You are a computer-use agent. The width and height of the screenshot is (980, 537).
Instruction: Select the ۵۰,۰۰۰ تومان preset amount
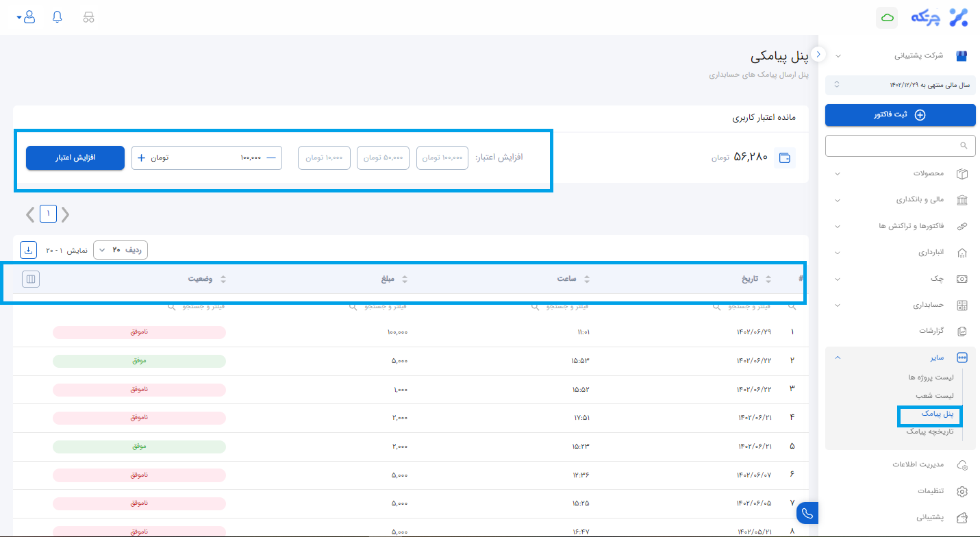[384, 158]
